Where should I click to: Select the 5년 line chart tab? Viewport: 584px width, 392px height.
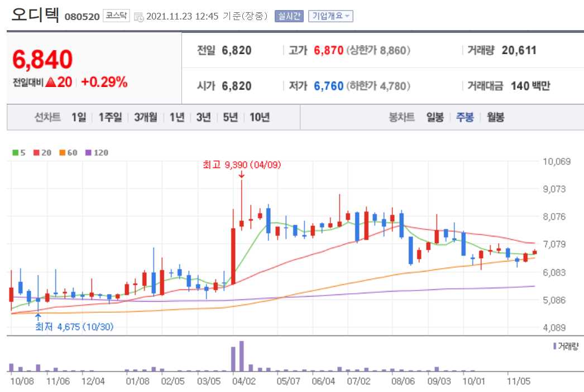230,118
